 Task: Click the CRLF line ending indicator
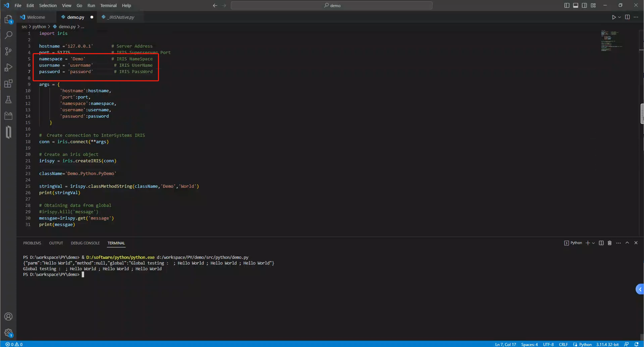tap(563, 344)
